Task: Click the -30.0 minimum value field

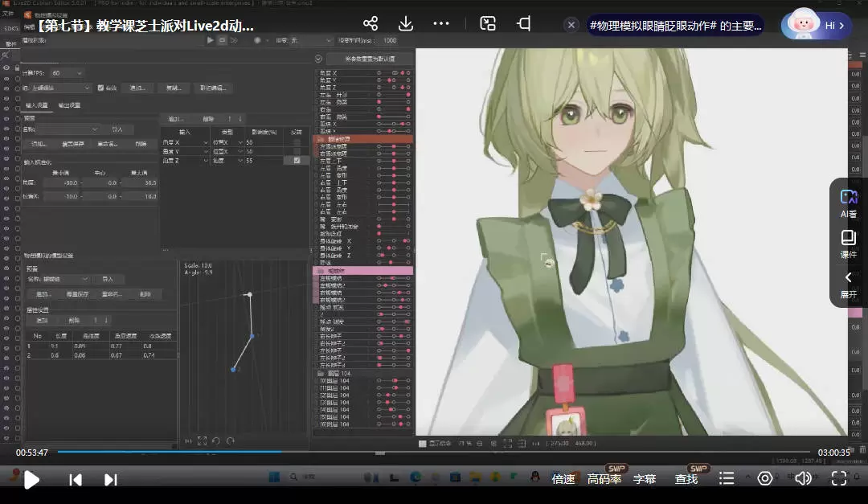Action: click(x=62, y=182)
